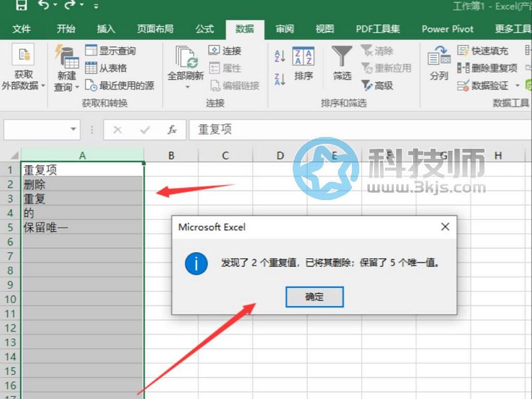Click the 新建查询 icon
Image resolution: width=532 pixels, height=399 pixels.
pyautogui.click(x=67, y=57)
